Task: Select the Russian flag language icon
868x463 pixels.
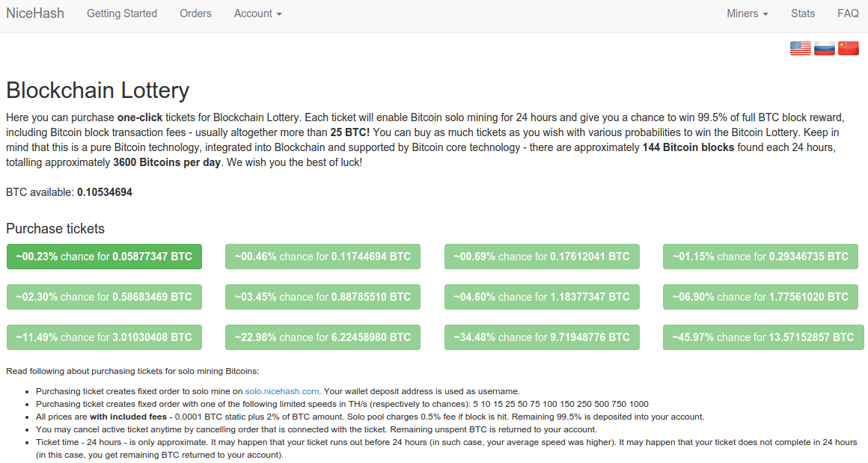Action: pos(825,48)
